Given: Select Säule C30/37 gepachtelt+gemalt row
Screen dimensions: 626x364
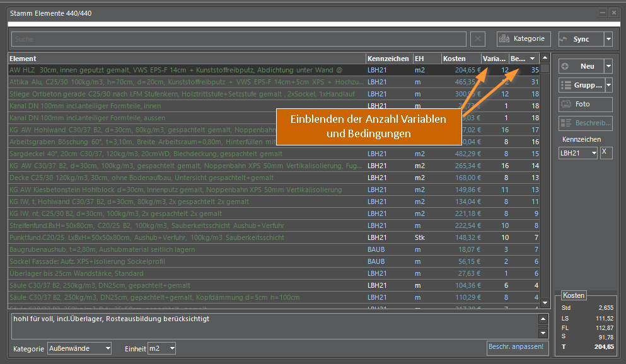Looking at the screenshot, I should 274,285.
